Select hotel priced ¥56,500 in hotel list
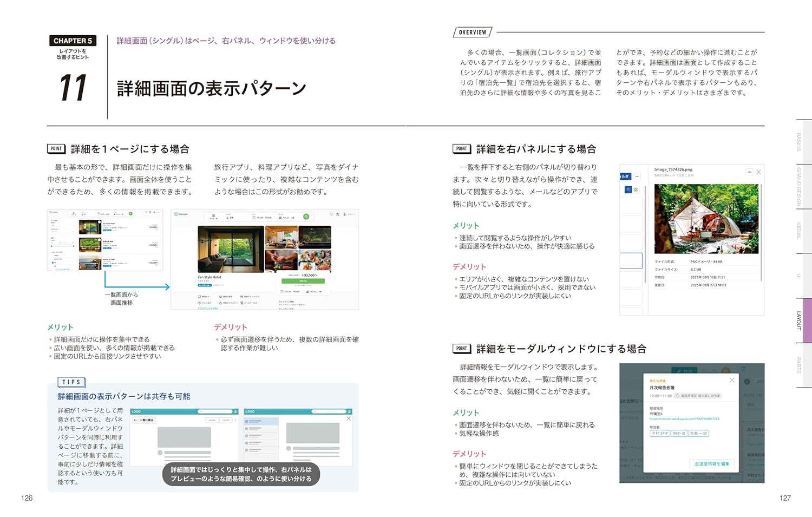812x517 pixels. (119, 245)
